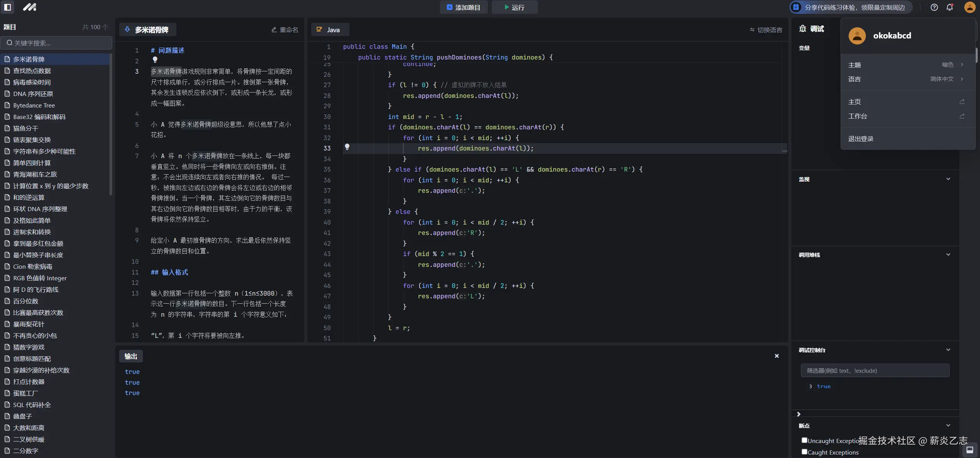Select 退出登录 from user menu

(x=861, y=139)
